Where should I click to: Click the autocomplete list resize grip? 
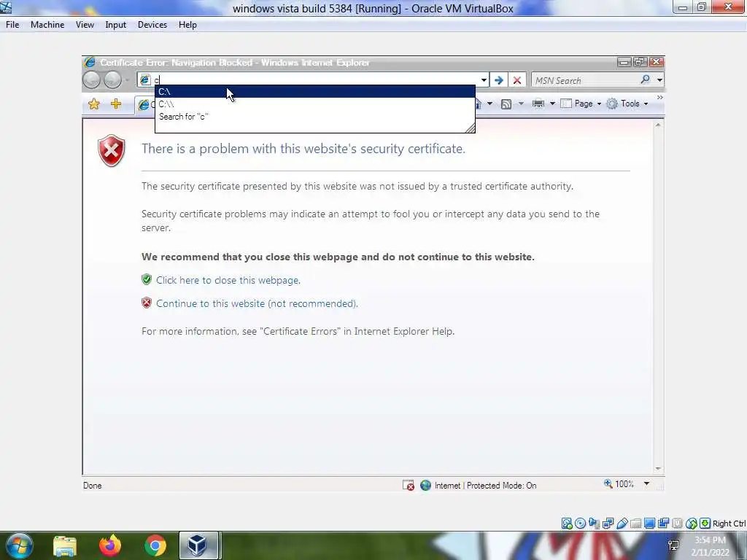(x=470, y=127)
